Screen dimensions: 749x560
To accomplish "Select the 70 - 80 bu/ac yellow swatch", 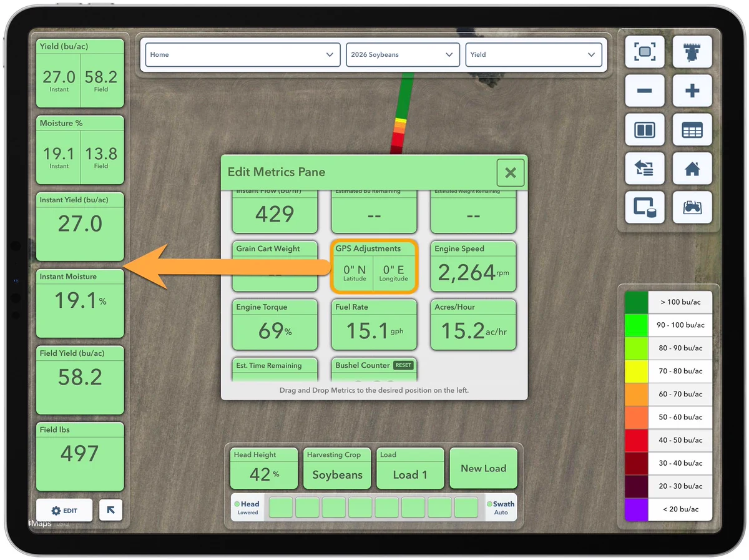I will click(x=637, y=371).
